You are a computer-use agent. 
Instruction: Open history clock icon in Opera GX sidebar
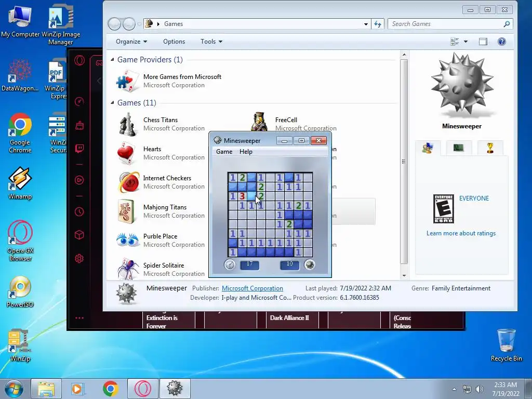[x=79, y=212]
